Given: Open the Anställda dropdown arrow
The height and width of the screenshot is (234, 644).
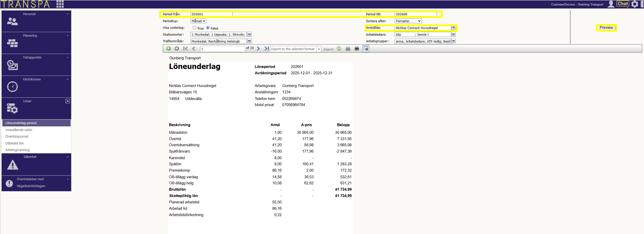Looking at the screenshot, I should pos(453,28).
